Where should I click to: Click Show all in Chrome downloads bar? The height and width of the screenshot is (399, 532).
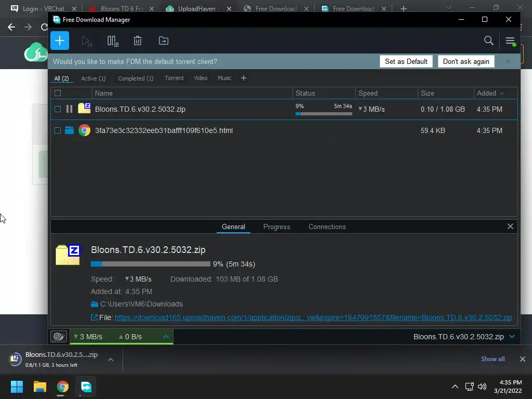(x=493, y=359)
